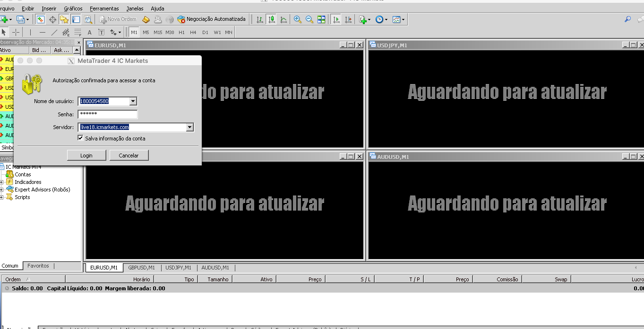Toggle the Terminal panel icon
The image size is (644, 329).
(x=76, y=19)
